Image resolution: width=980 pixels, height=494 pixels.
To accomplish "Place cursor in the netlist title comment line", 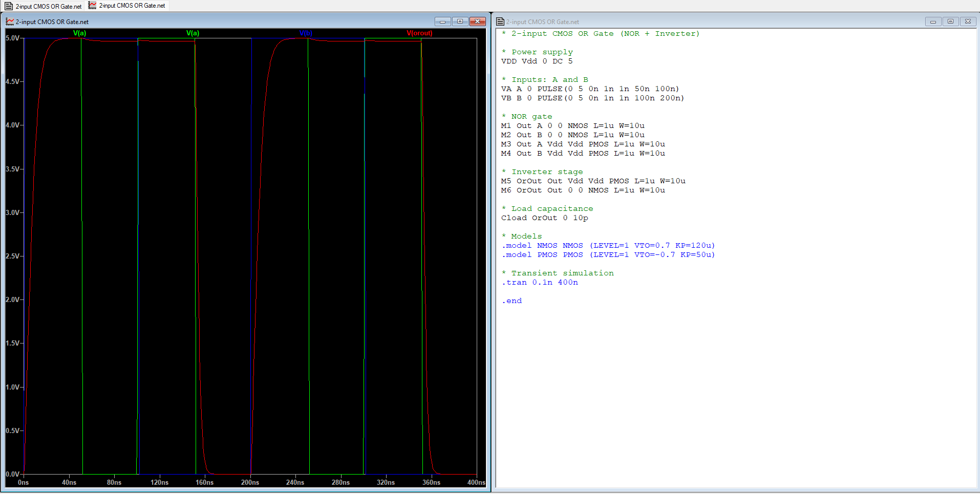I will (x=600, y=34).
